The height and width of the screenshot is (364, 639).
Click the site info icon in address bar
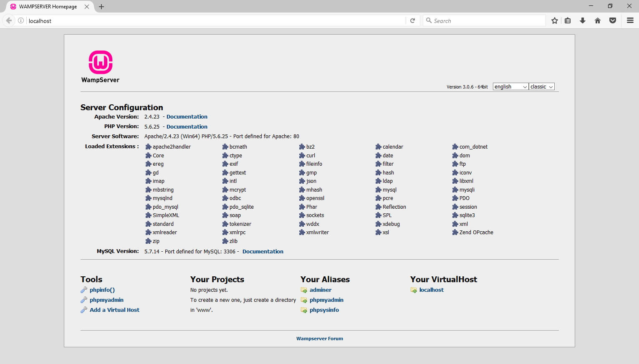(x=21, y=20)
